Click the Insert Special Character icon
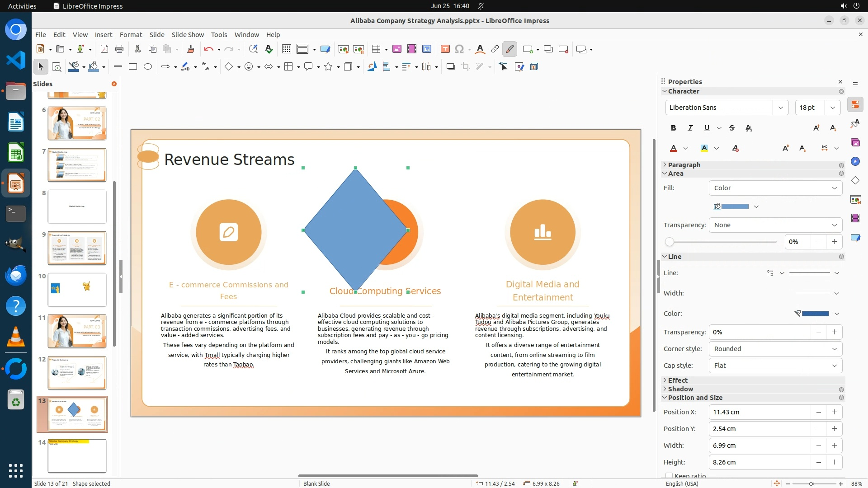Screen dimensions: 868x488 459,49
